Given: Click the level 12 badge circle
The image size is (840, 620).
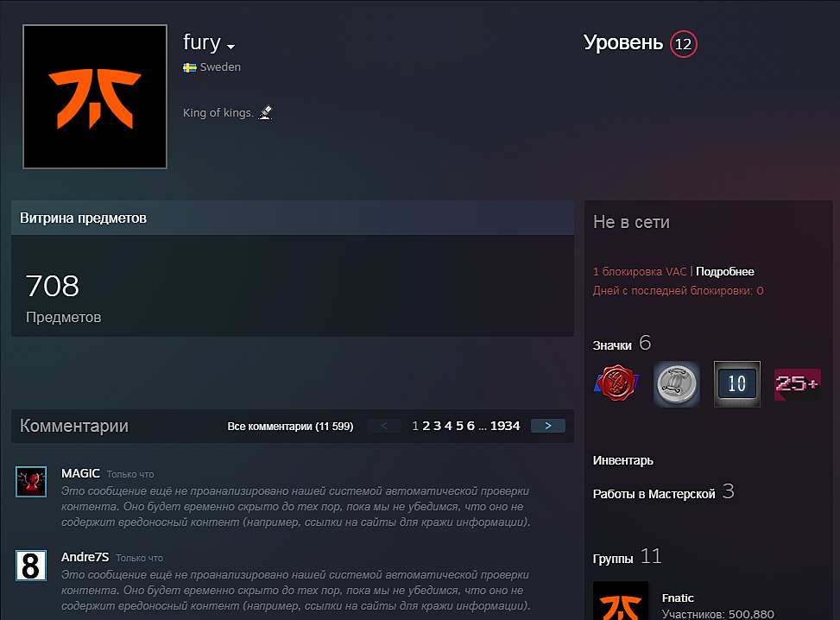Looking at the screenshot, I should pyautogui.click(x=683, y=44).
